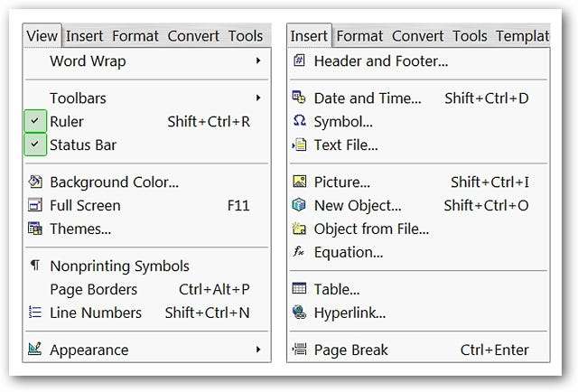
Task: Click the Hyperlink globe icon
Action: click(300, 313)
